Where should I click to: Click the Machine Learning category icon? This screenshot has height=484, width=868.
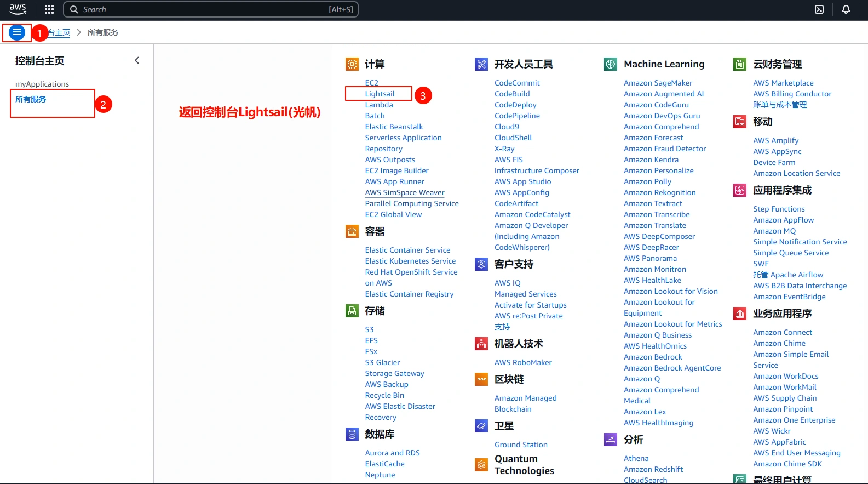click(610, 64)
